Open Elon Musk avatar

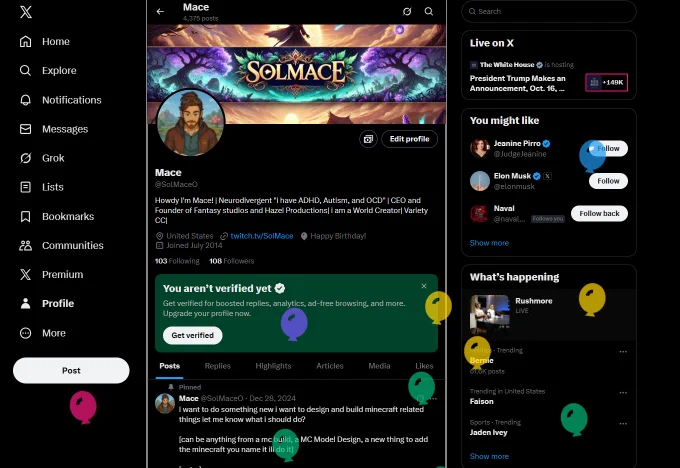click(x=480, y=181)
